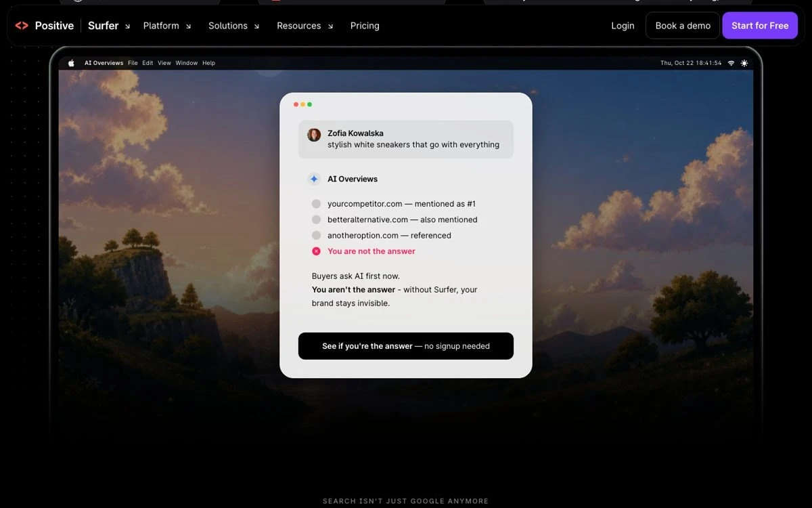This screenshot has width=812, height=508.
Task: Click the yellow minimize dot on card
Action: (302, 104)
